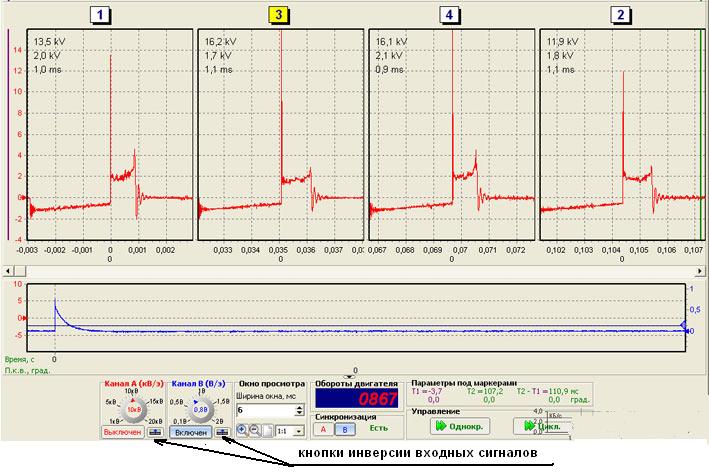Click the T2 = 107,2 marker value

click(x=485, y=391)
